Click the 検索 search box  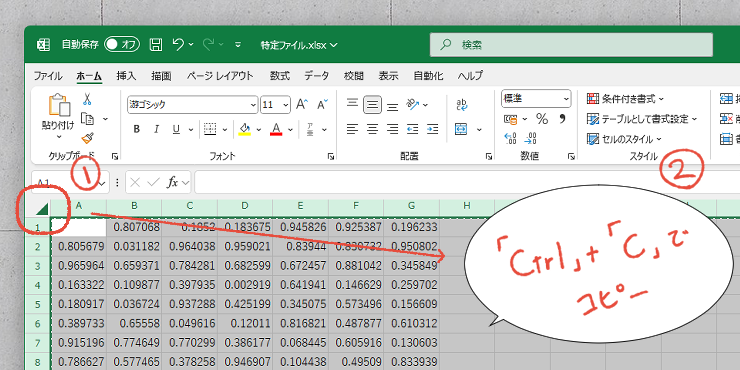coord(571,45)
